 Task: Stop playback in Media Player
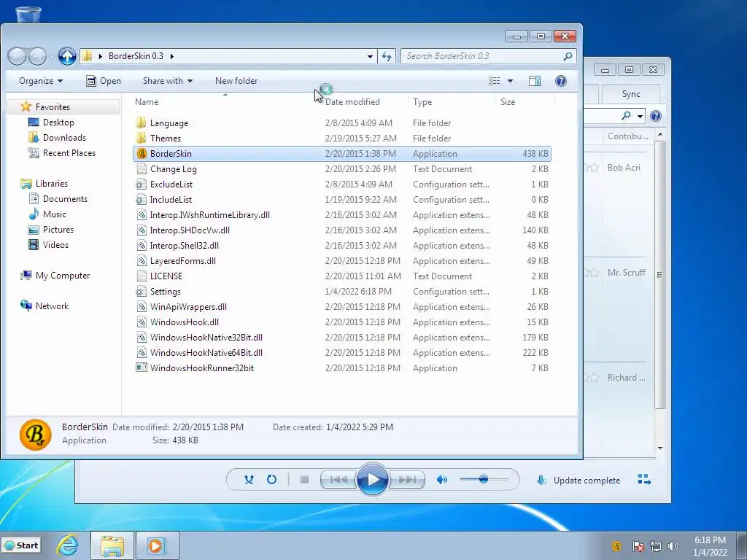(304, 480)
